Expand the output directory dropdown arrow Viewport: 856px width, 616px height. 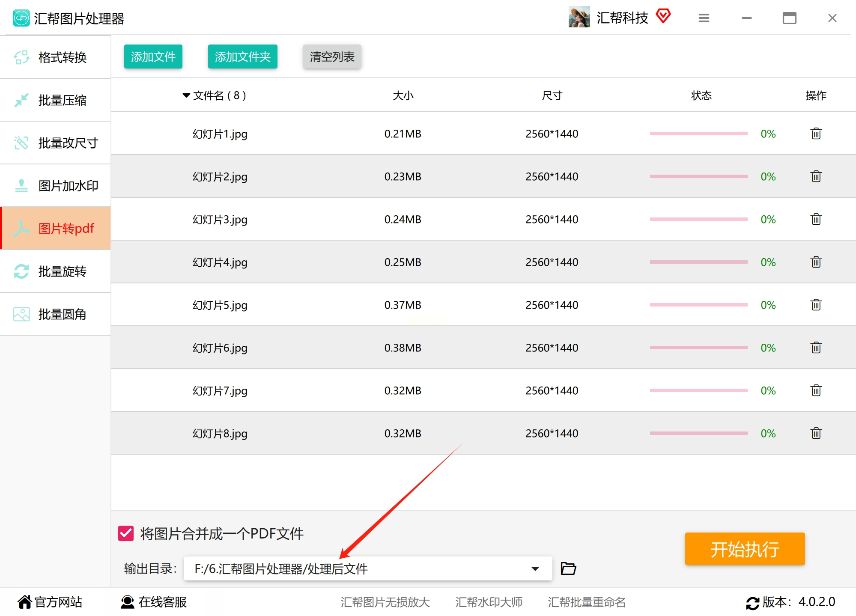tap(535, 568)
